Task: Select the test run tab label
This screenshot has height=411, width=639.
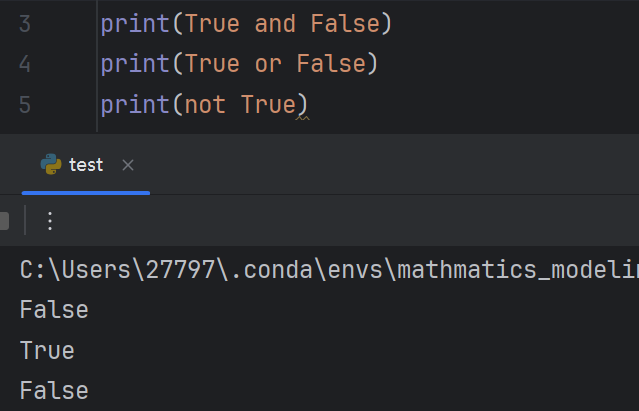Action: pos(86,165)
